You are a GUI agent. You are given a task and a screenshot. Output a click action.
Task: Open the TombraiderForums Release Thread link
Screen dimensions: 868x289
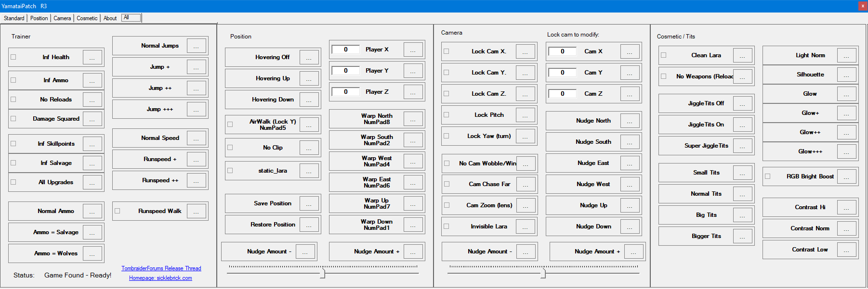(161, 268)
